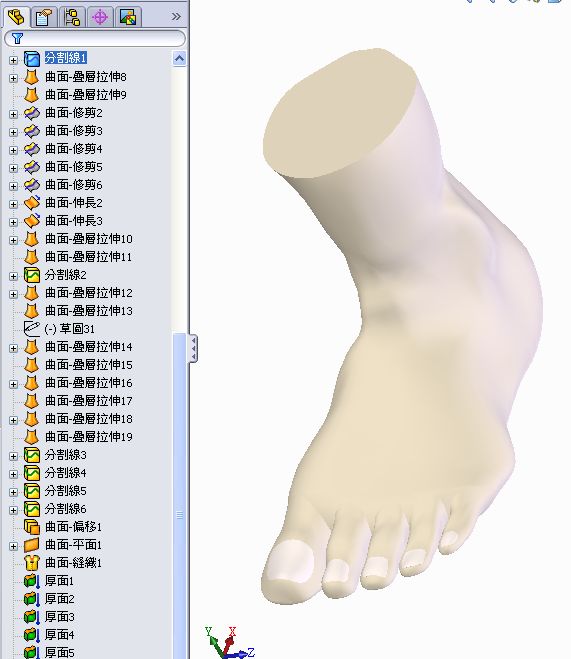Click the 曲面-修剪5 trim icon
The image size is (571, 659).
[x=32, y=167]
